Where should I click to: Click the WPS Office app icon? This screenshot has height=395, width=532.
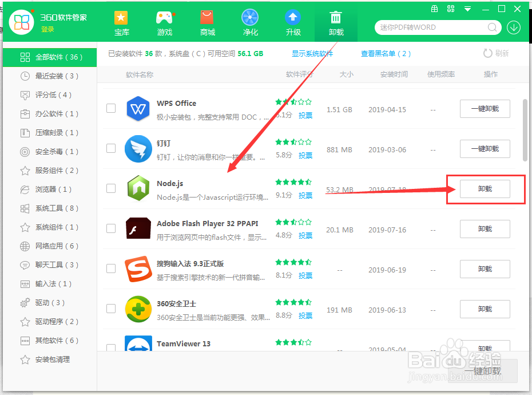pos(138,109)
